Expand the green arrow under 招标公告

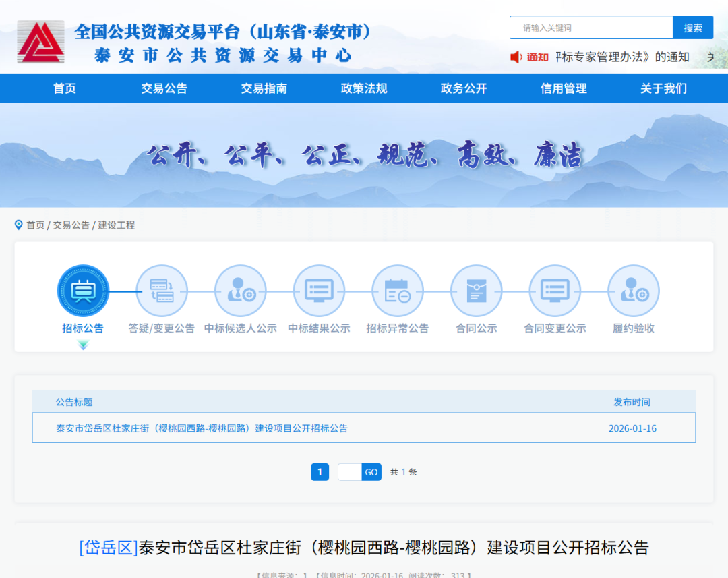pyautogui.click(x=83, y=345)
